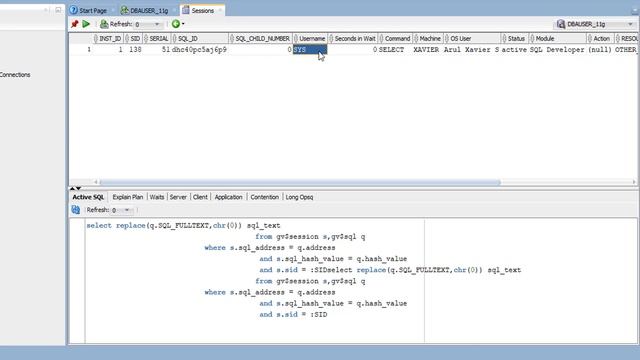Expand the arrow beside the green circular icon
The image size is (640, 360).
pyautogui.click(x=183, y=24)
